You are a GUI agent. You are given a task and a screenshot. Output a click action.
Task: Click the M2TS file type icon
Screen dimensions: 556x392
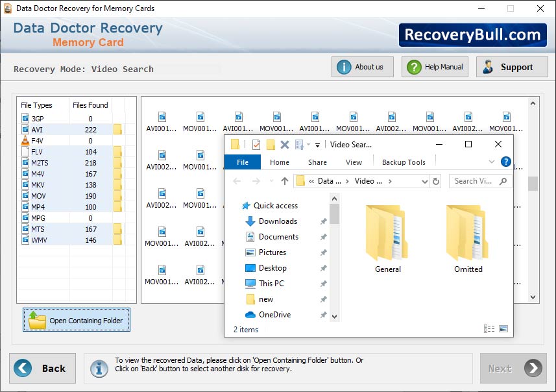pos(25,162)
